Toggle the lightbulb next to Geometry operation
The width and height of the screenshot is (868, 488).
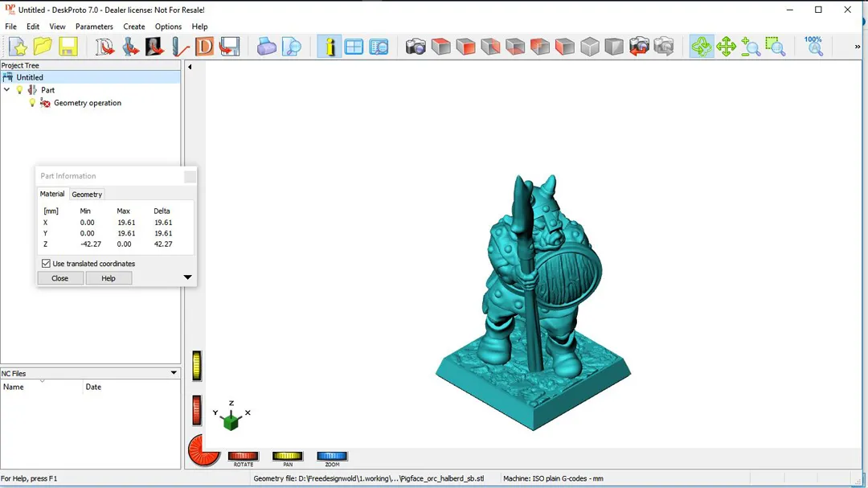click(32, 103)
